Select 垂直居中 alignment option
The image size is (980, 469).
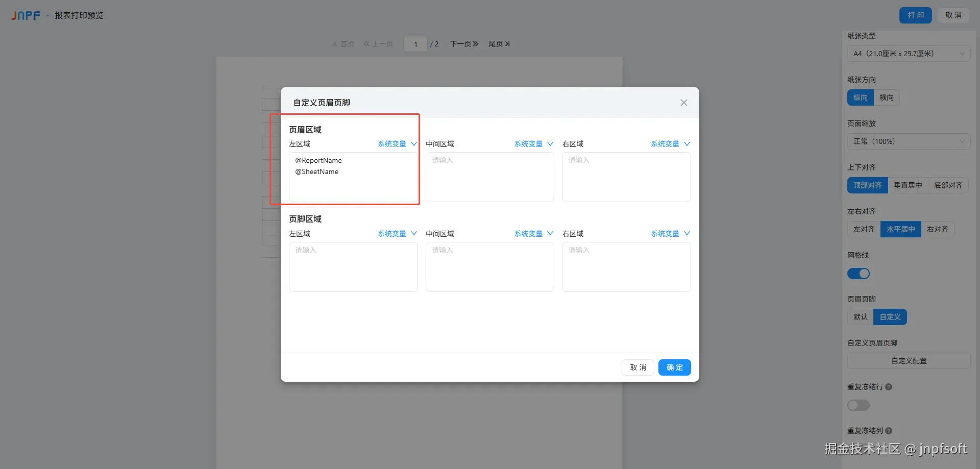(908, 185)
